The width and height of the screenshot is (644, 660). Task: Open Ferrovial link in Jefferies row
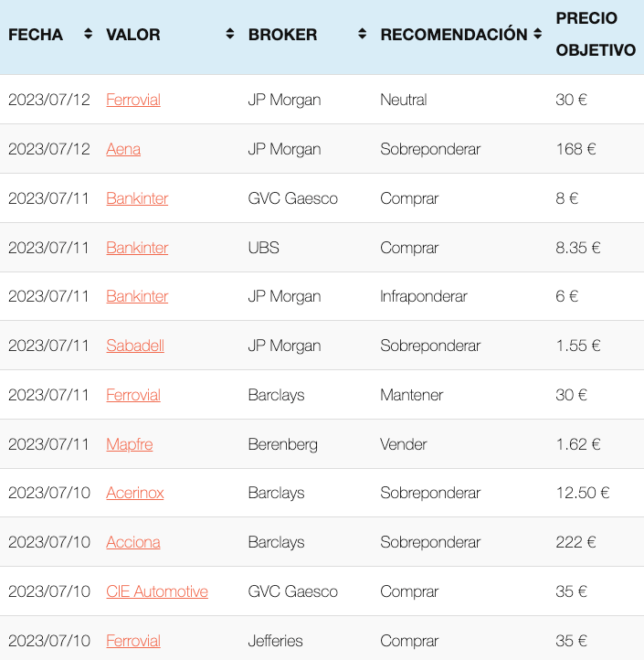click(133, 641)
